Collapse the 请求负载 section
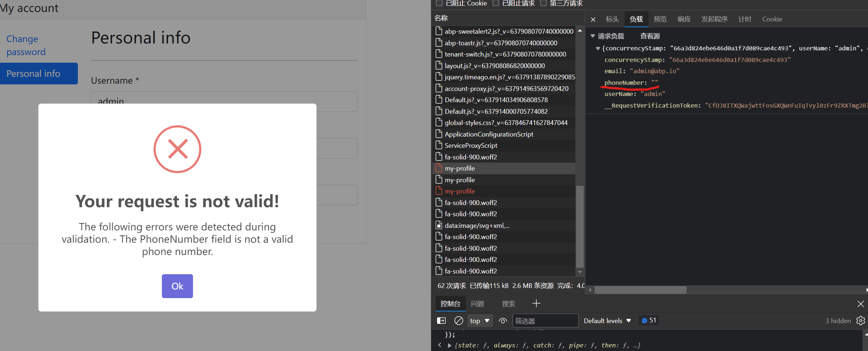The height and width of the screenshot is (351, 868). tap(593, 36)
